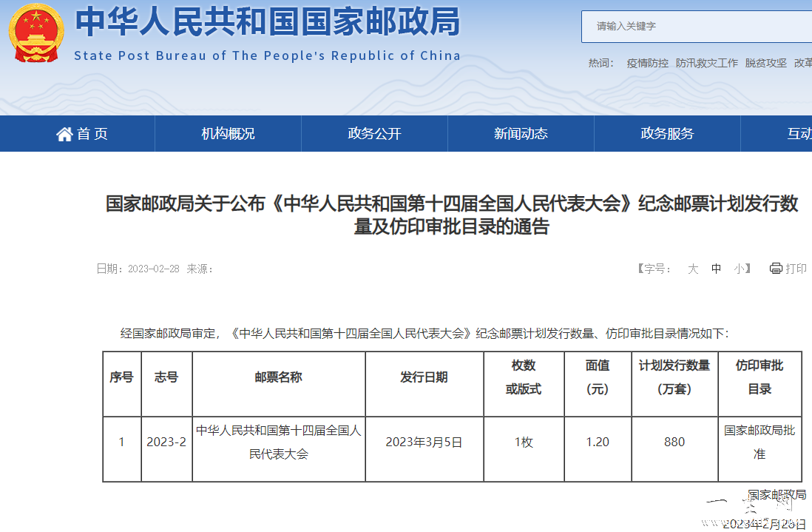The height and width of the screenshot is (532, 812).
Task: Click the intro paragraph starting 经国家邮政局审定
Action: tap(424, 334)
